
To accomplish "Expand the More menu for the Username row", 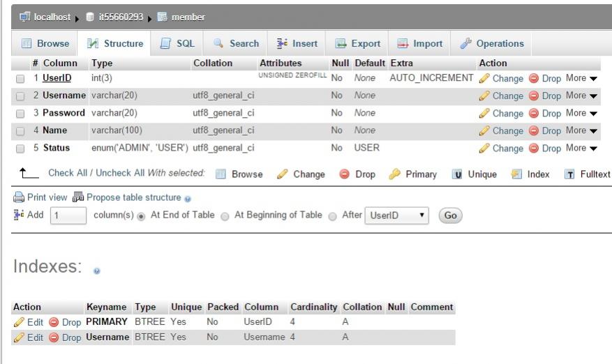I will pyautogui.click(x=581, y=96).
